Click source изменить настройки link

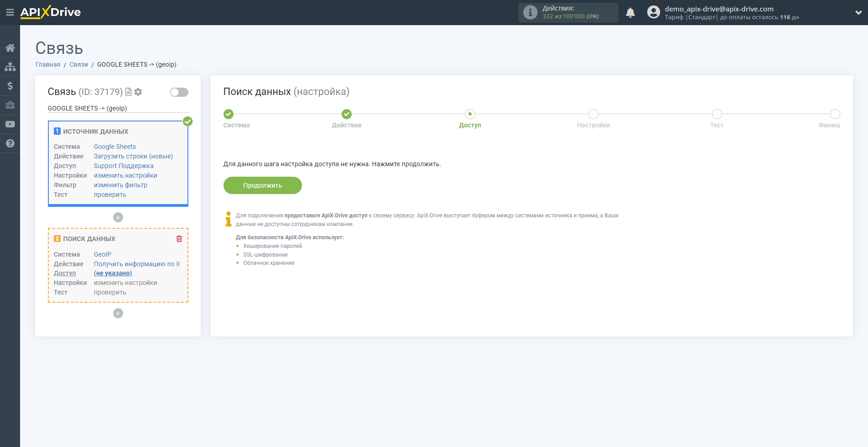[125, 175]
